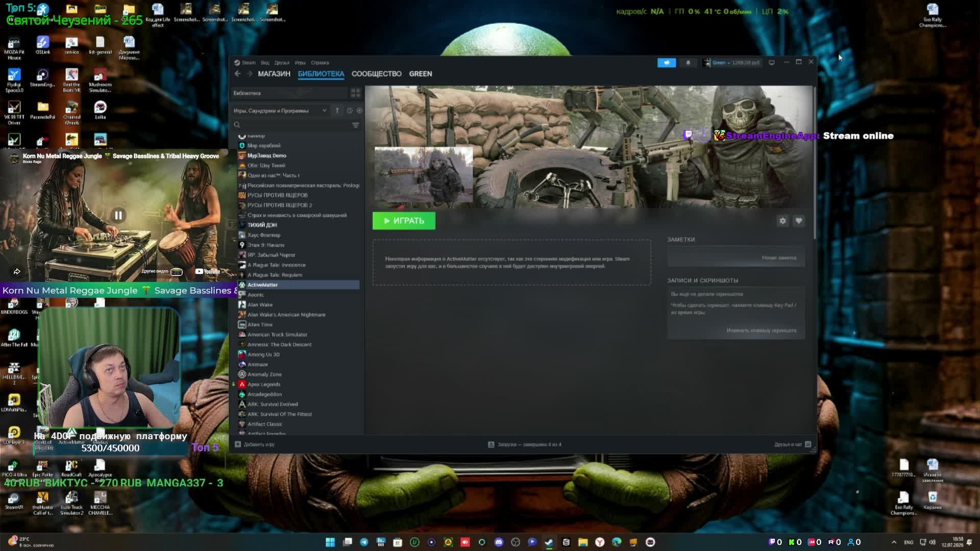This screenshot has width=980, height=551.
Task: Open the Друзья menu
Action: [x=282, y=63]
